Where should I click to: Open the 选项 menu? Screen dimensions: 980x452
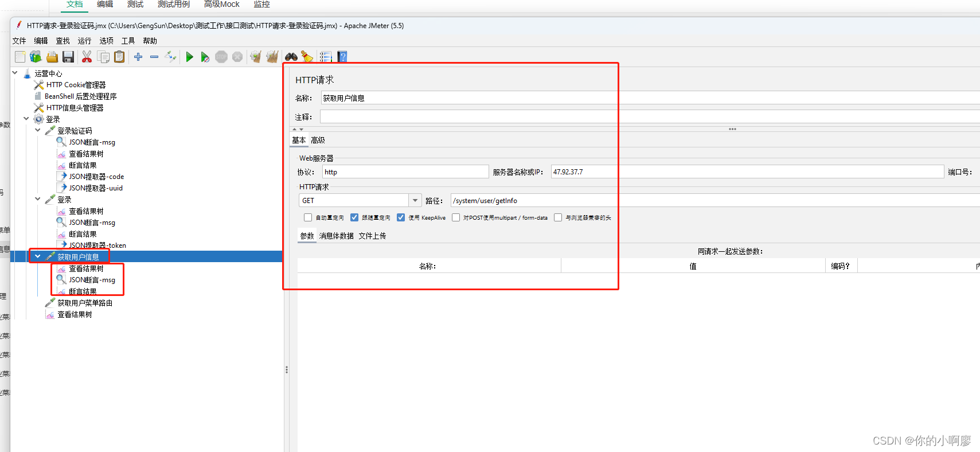106,41
